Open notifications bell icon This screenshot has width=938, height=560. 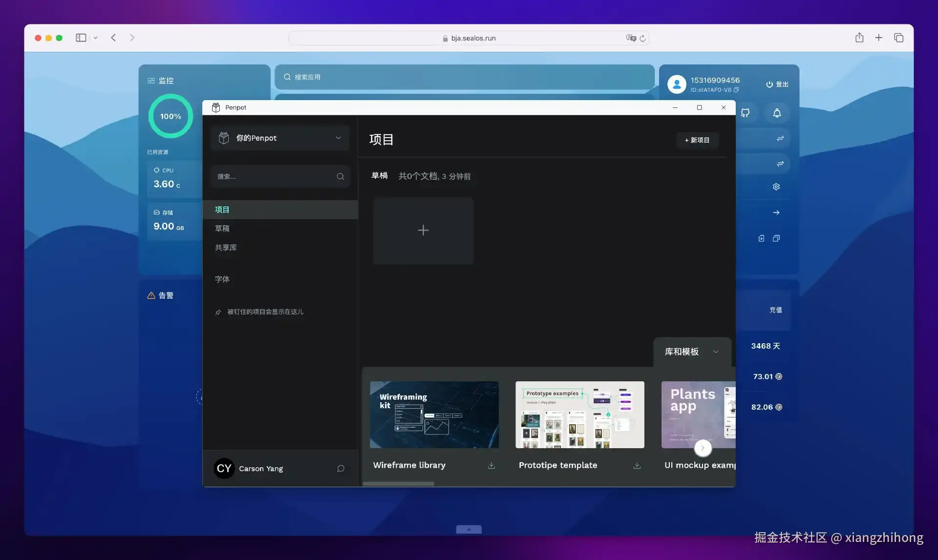(776, 113)
